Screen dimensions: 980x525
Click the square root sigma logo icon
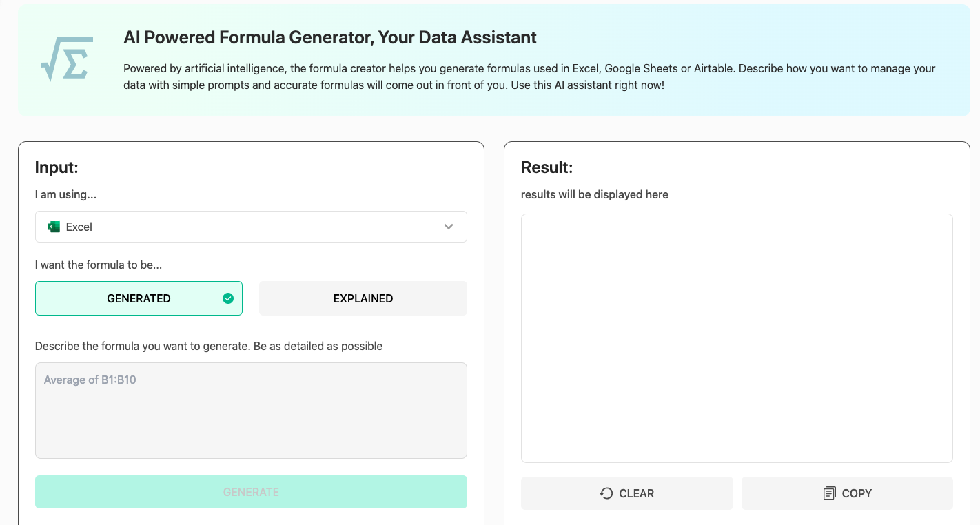(x=66, y=59)
